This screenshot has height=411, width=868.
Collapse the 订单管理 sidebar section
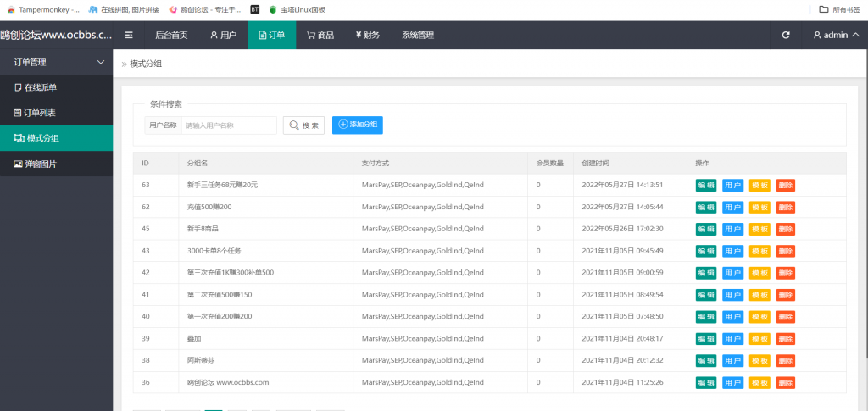click(57, 62)
